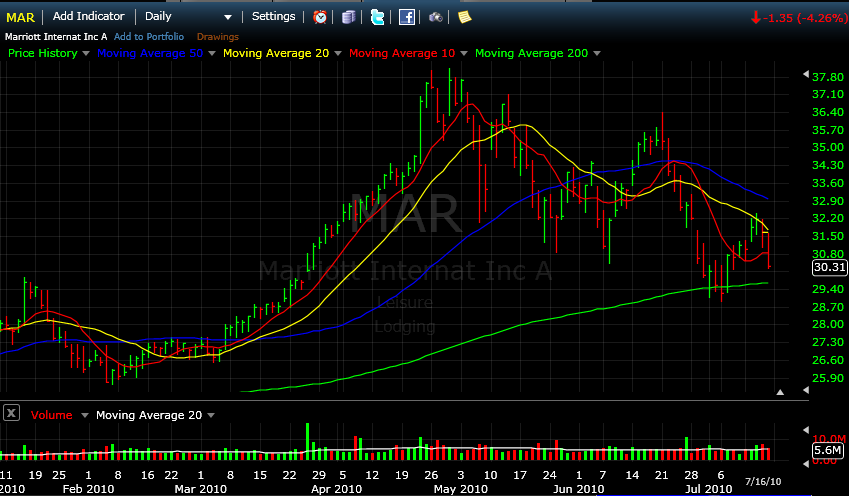Click the May 2010 date axis label

[461, 489]
